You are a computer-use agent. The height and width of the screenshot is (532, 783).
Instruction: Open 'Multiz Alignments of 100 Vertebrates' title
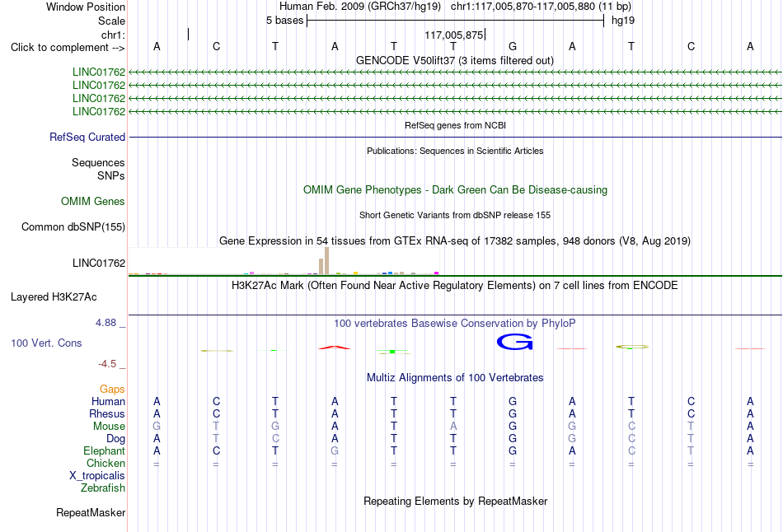pyautogui.click(x=455, y=378)
